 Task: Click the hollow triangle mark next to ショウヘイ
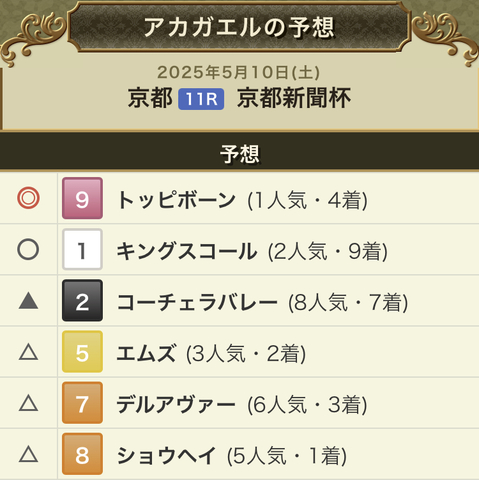pos(28,454)
